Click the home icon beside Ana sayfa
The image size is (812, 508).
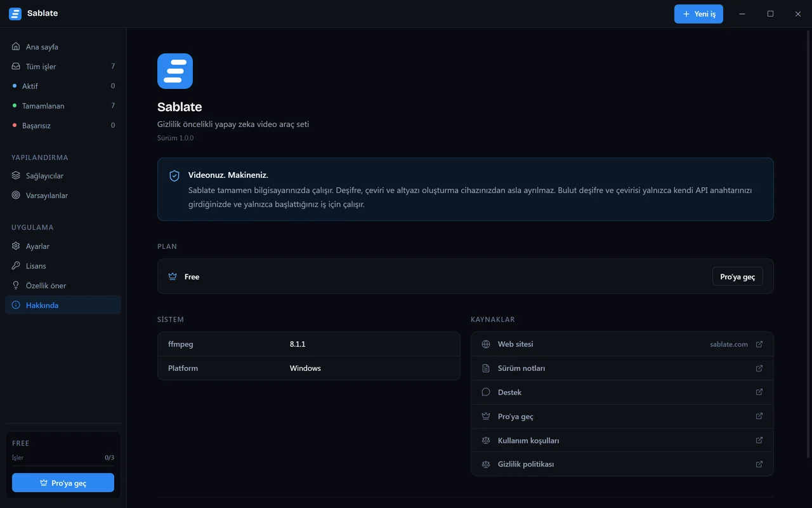tap(16, 47)
